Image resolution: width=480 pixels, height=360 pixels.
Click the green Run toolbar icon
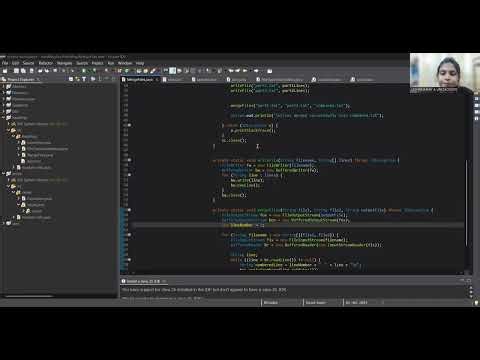point(95,71)
